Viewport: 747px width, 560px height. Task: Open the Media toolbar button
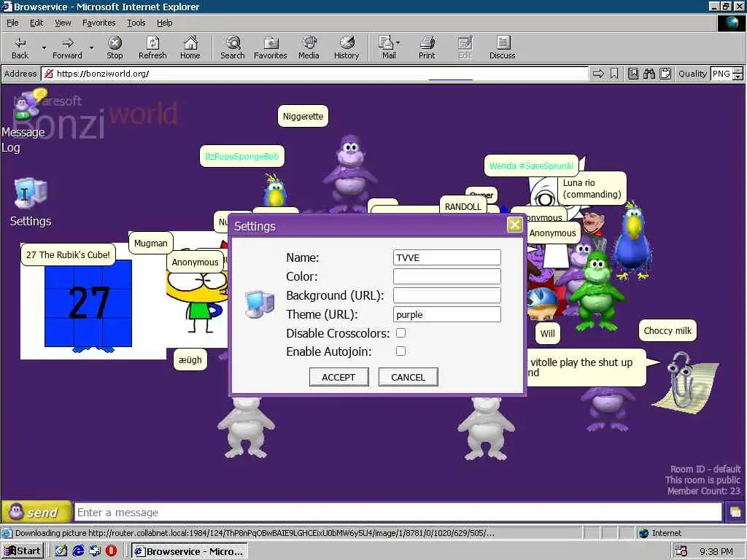(309, 47)
